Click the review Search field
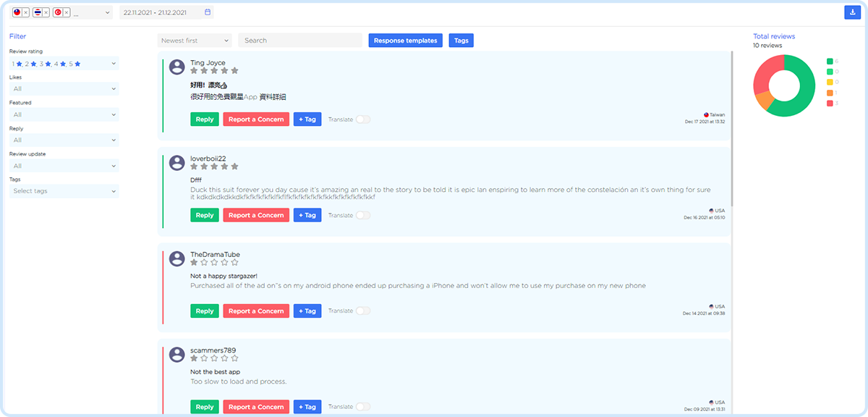Image resolution: width=868 pixels, height=417 pixels. coord(300,41)
